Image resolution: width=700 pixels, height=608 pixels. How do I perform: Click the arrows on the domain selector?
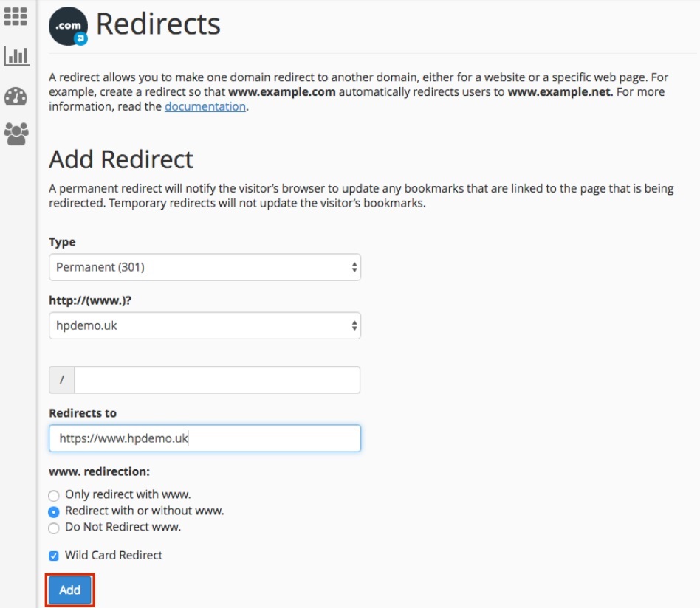click(354, 325)
